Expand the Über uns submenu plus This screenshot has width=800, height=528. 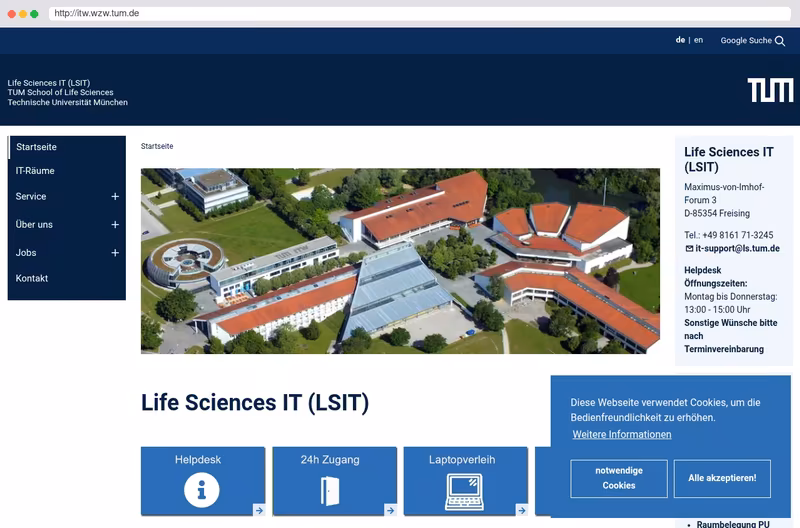coord(115,224)
